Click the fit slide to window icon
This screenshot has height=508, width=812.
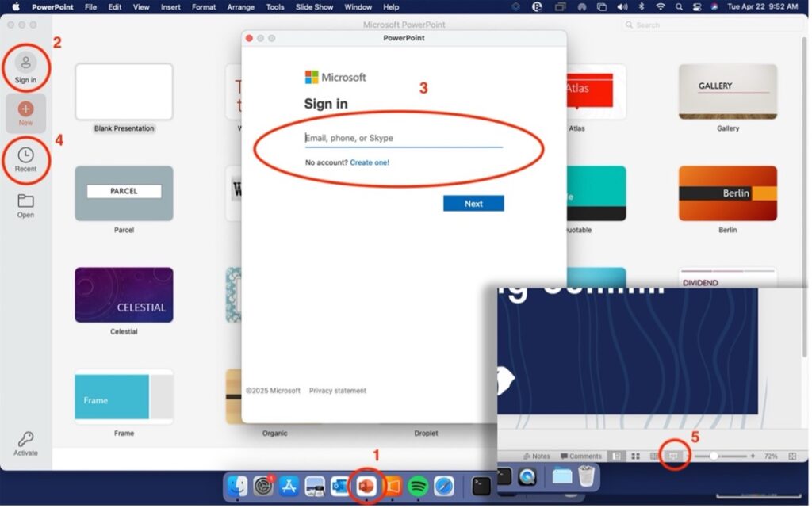(792, 456)
